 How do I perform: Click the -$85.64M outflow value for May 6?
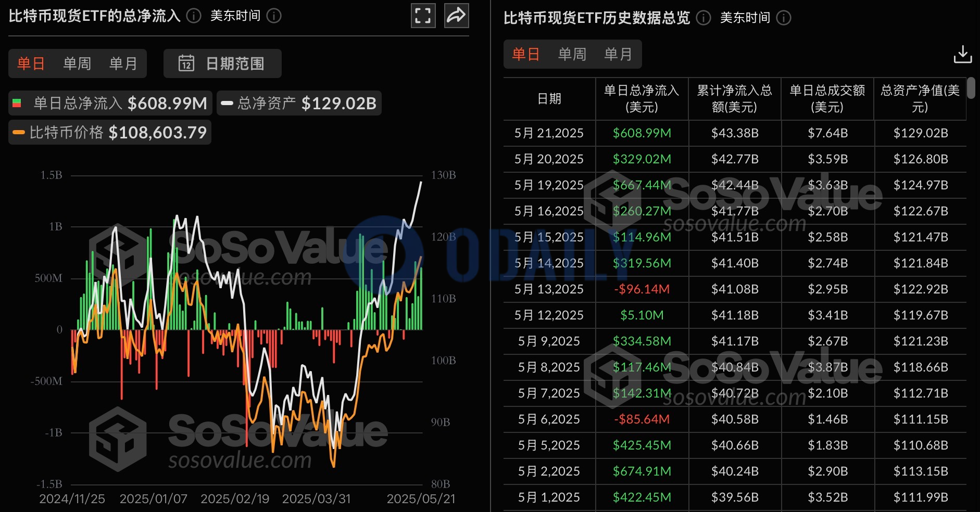pyautogui.click(x=642, y=419)
